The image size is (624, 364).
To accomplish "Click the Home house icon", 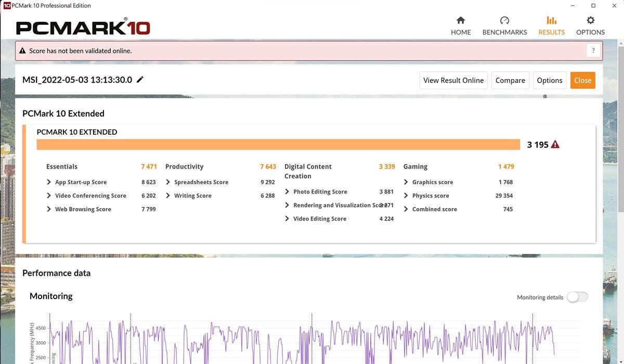I will [x=460, y=21].
